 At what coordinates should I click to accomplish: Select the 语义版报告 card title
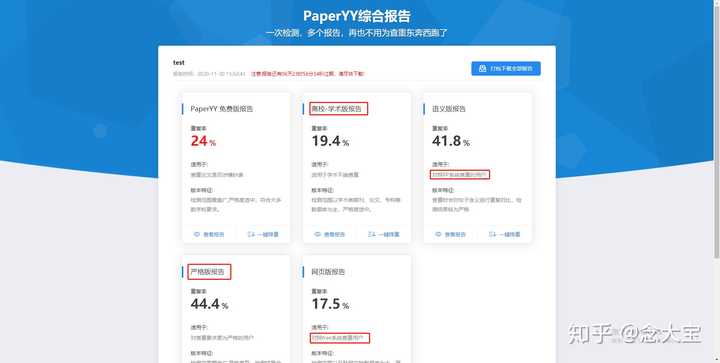click(x=449, y=109)
